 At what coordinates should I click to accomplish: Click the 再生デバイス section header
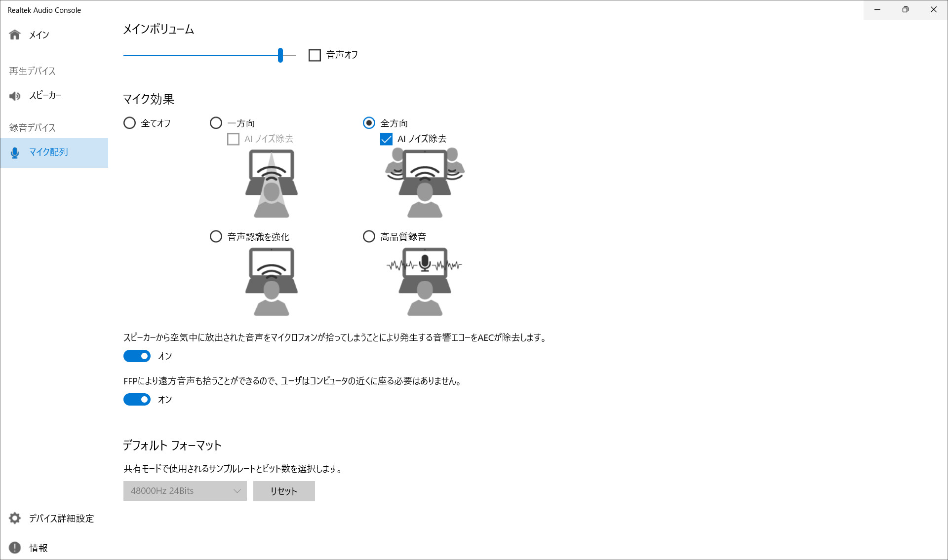[31, 71]
